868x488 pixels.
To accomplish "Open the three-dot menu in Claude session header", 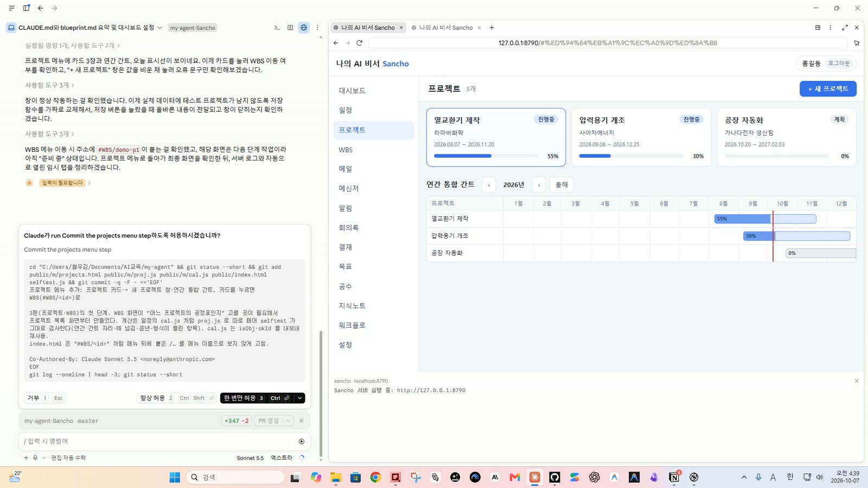I will pyautogui.click(x=317, y=28).
